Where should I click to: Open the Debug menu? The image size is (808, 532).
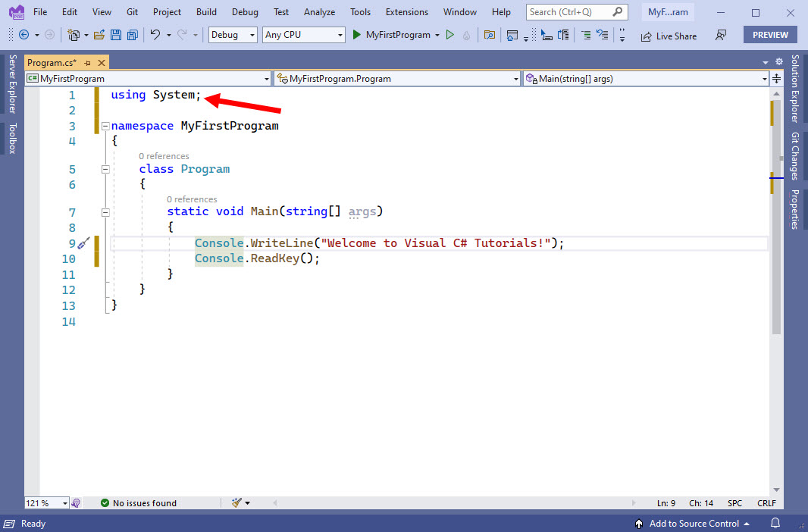point(244,11)
